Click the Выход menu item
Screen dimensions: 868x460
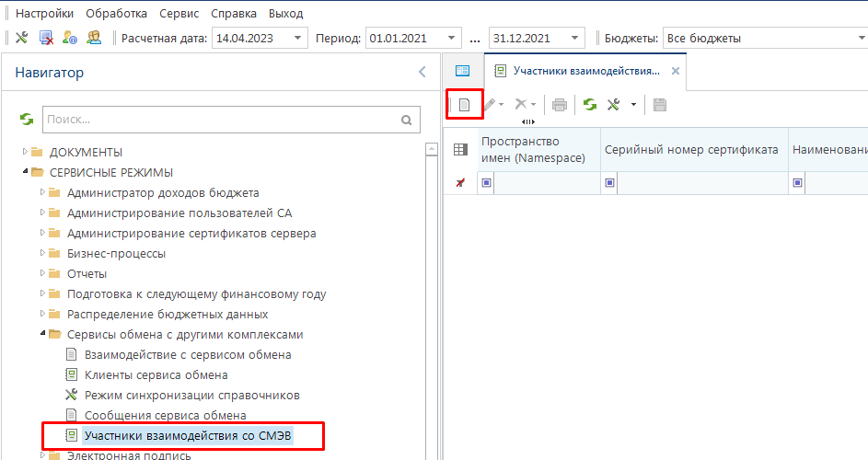285,13
